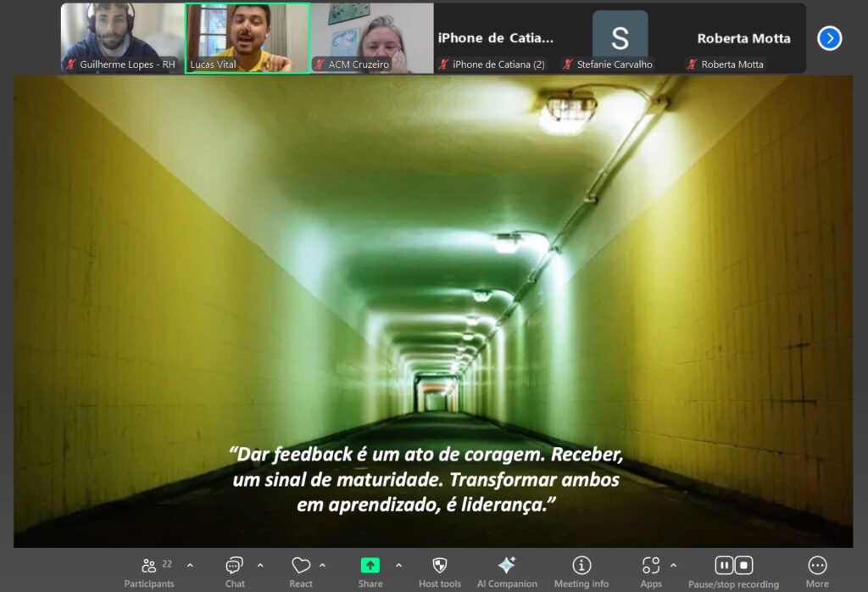Open the Apps panel
Viewport: 868px width, 592px height.
[x=651, y=566]
